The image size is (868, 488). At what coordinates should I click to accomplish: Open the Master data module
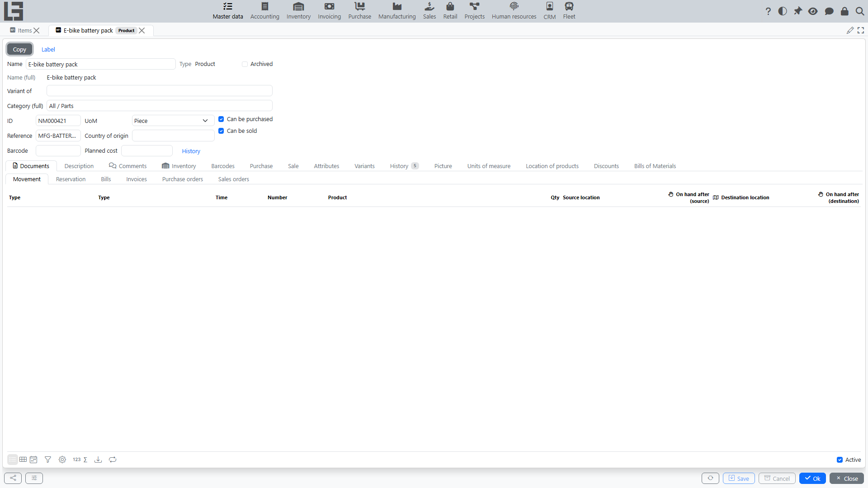228,11
